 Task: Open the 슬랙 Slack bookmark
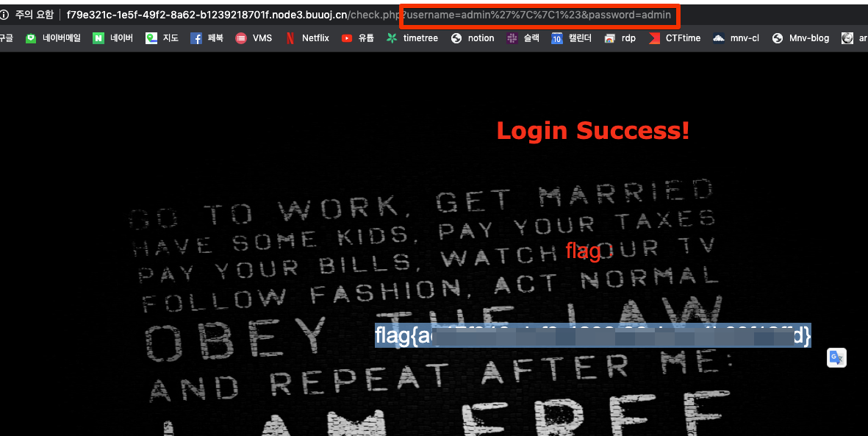pyautogui.click(x=523, y=38)
